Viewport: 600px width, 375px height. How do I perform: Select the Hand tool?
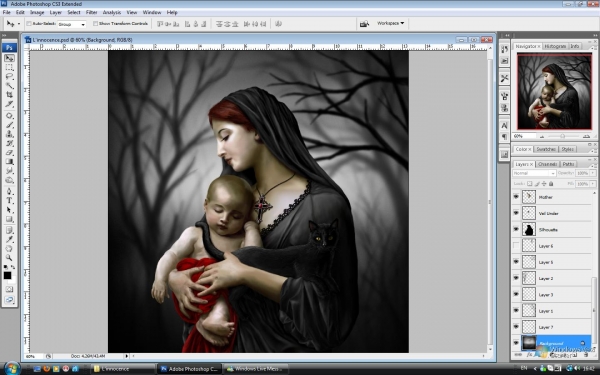(9, 249)
